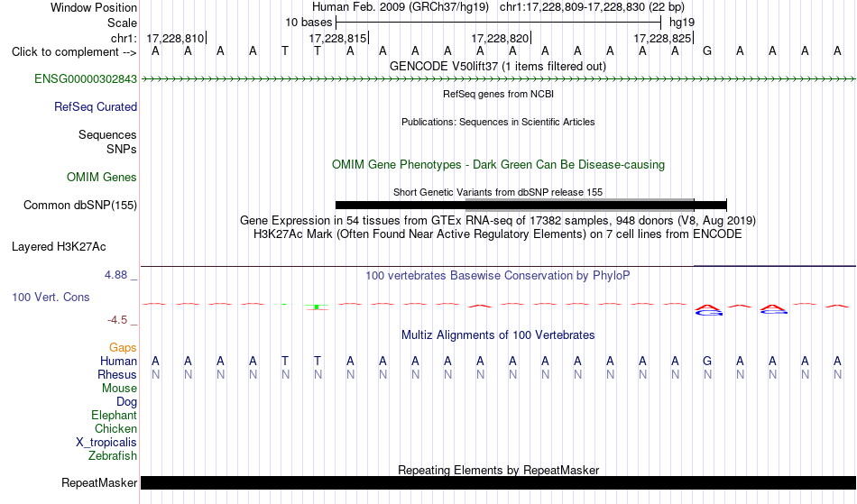Image resolution: width=857 pixels, height=504 pixels.
Task: Open the ENSG00000302843 gene label
Action: pos(86,79)
